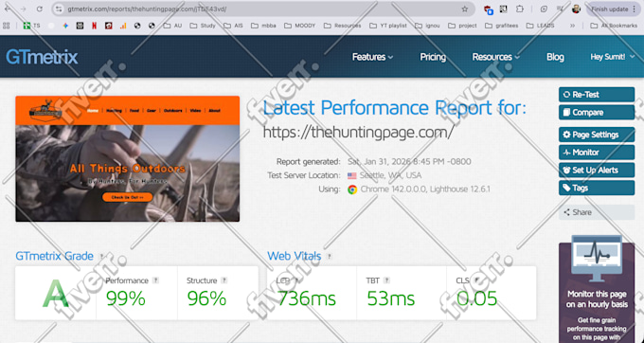Click the 96% Structure score

[x=206, y=298]
